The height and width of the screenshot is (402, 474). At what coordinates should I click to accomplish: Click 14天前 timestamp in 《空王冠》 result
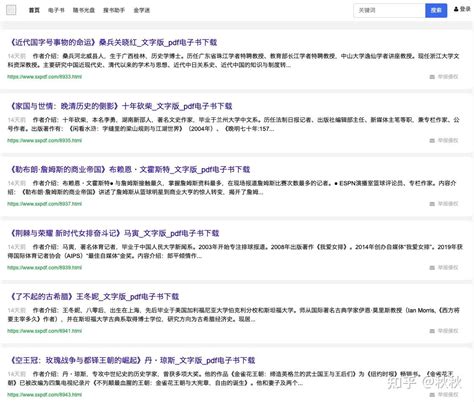tap(17, 374)
